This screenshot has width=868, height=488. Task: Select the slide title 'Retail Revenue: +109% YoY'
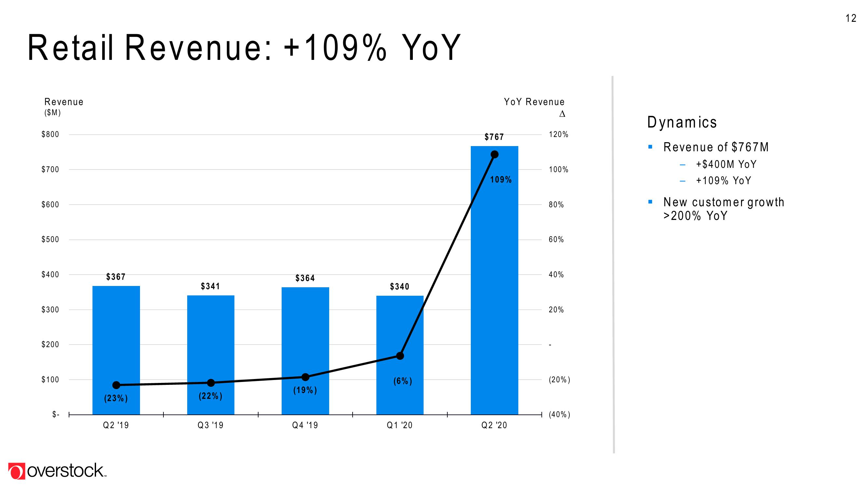pos(244,47)
